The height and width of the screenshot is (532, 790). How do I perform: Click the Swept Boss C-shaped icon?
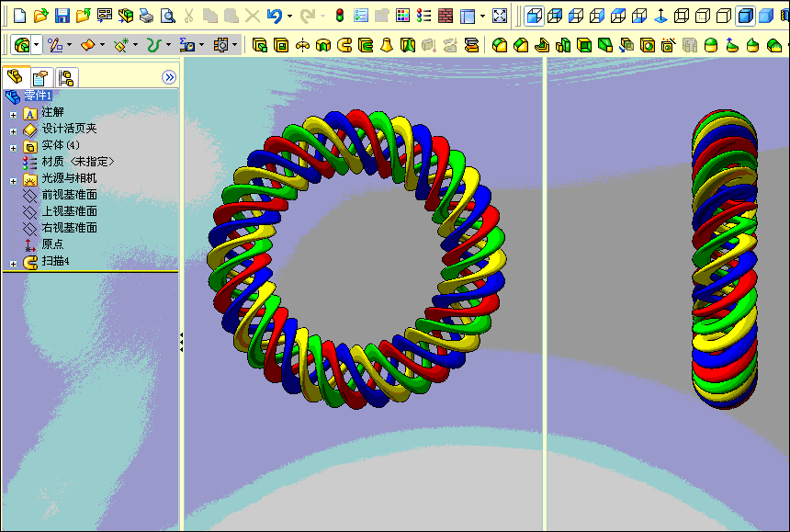click(x=344, y=45)
